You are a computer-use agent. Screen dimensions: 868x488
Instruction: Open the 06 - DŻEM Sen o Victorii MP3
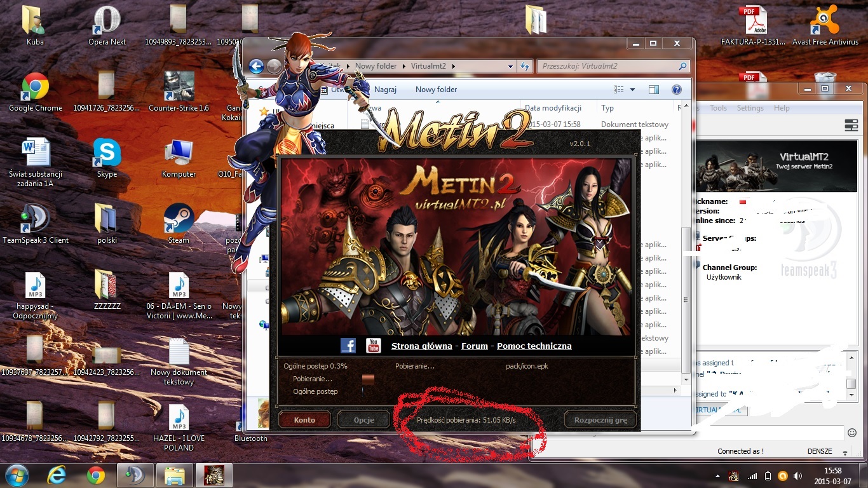pos(179,296)
